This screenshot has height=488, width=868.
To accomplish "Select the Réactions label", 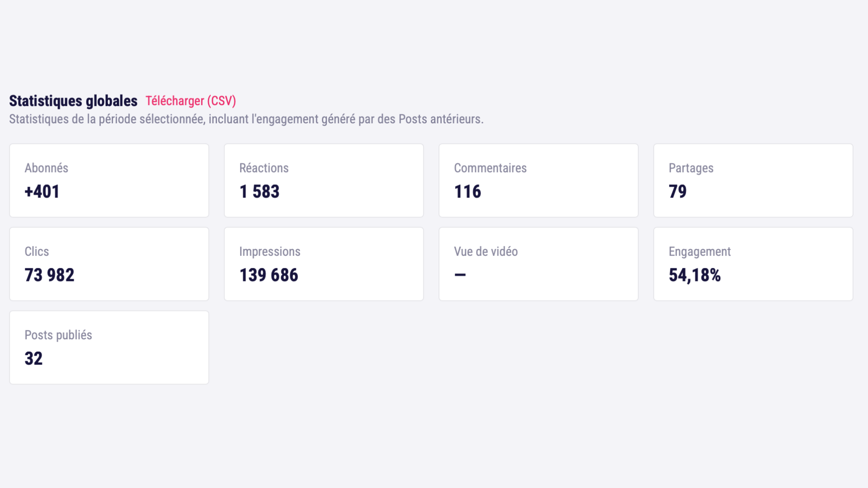I will tap(264, 168).
